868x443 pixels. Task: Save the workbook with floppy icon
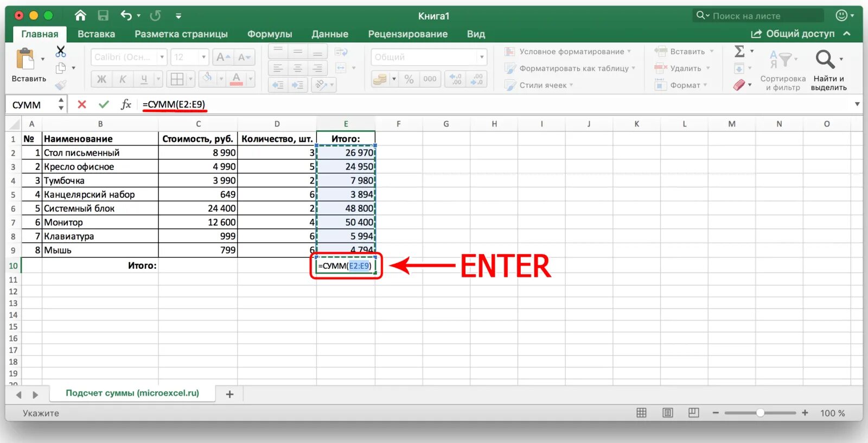tap(103, 15)
